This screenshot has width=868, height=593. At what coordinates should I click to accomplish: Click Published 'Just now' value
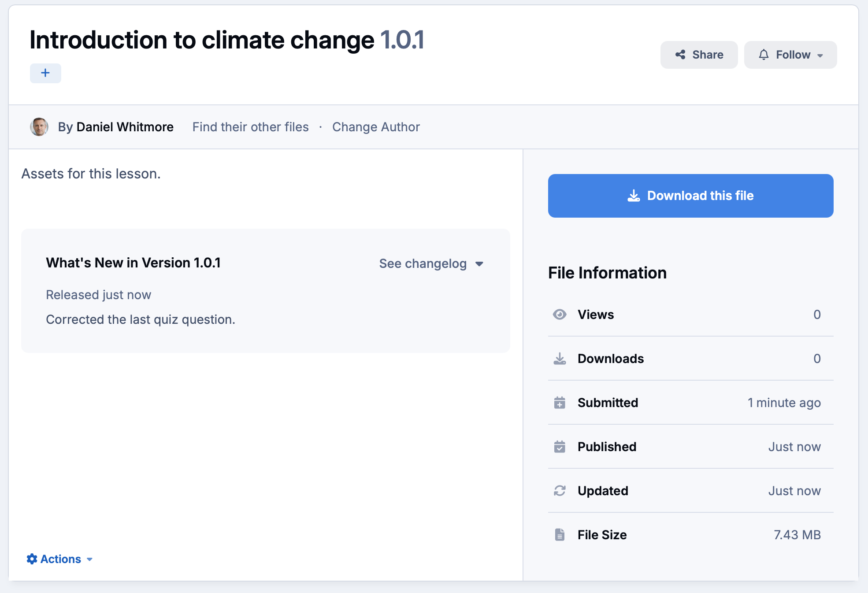(794, 447)
